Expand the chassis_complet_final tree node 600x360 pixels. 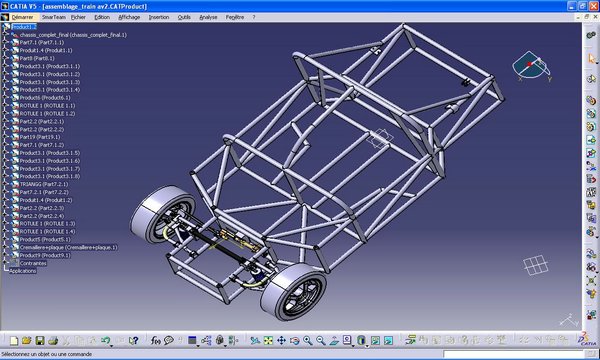[5, 34]
